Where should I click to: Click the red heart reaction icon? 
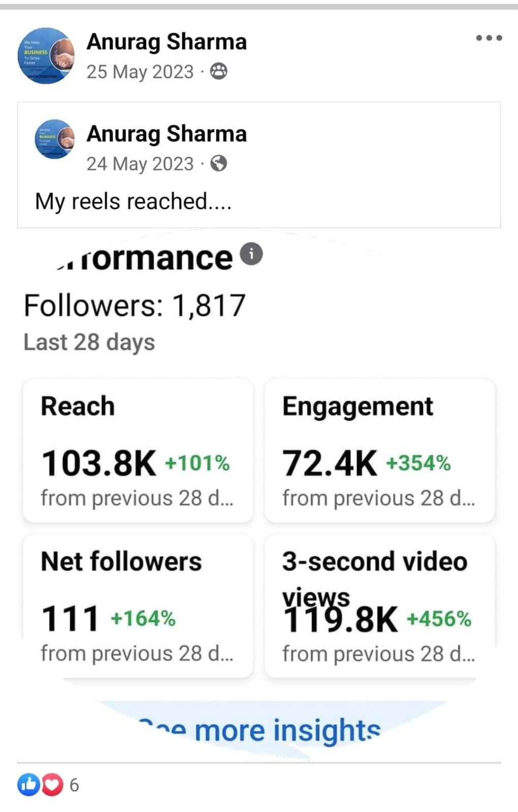pyautogui.click(x=52, y=785)
